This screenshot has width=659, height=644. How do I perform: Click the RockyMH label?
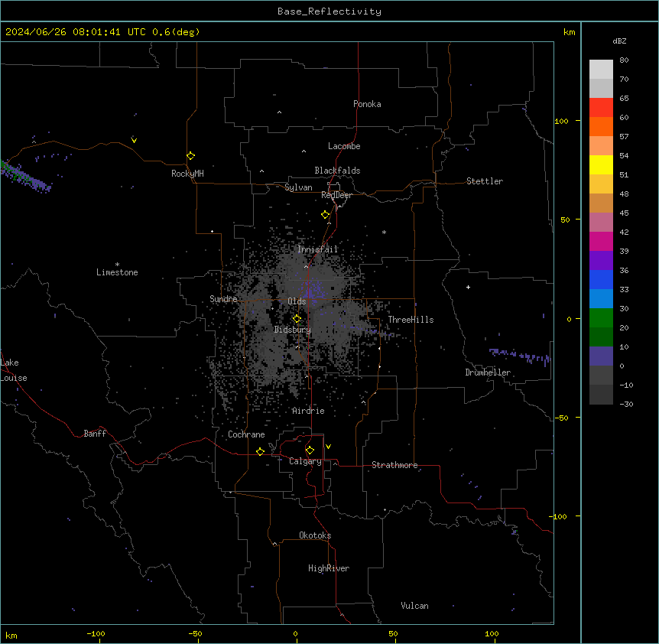coord(187,174)
